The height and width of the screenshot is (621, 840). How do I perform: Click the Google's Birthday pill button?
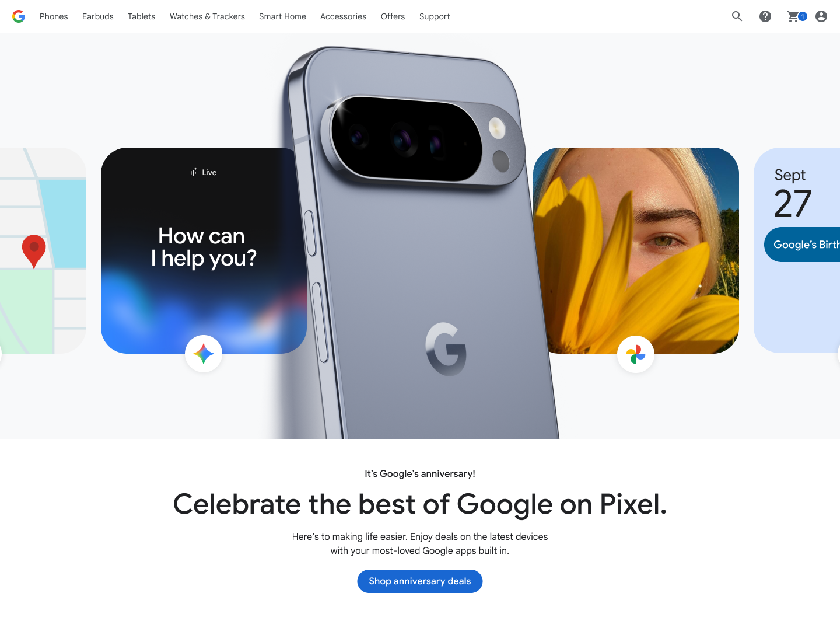tap(802, 245)
